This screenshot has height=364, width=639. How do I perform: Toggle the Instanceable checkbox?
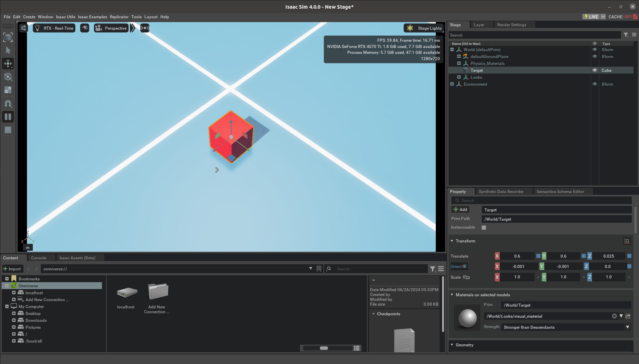pos(484,228)
